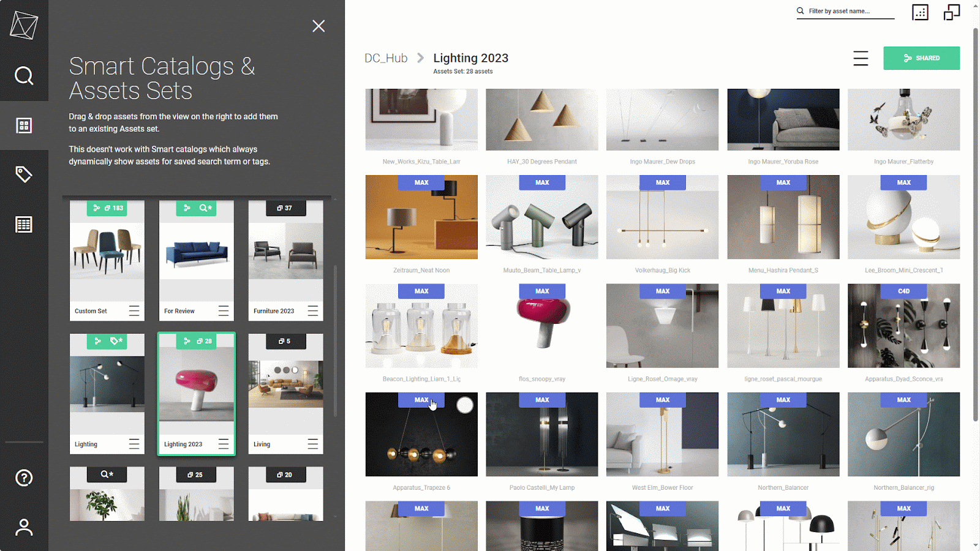Select the Custom Set asset set
Image resolution: width=980 pixels, height=551 pixels.
[107, 260]
